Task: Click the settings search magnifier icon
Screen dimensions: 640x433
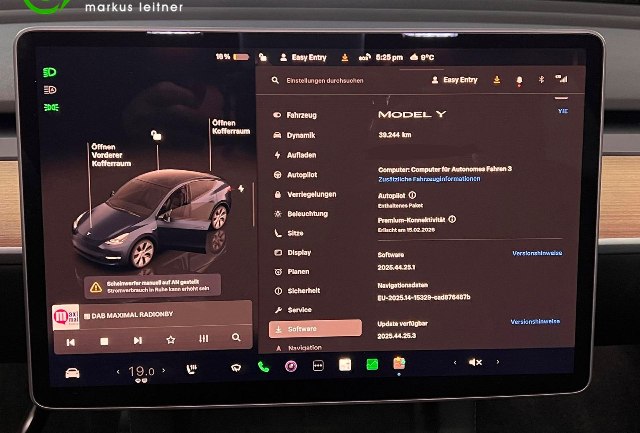Action: [x=275, y=80]
